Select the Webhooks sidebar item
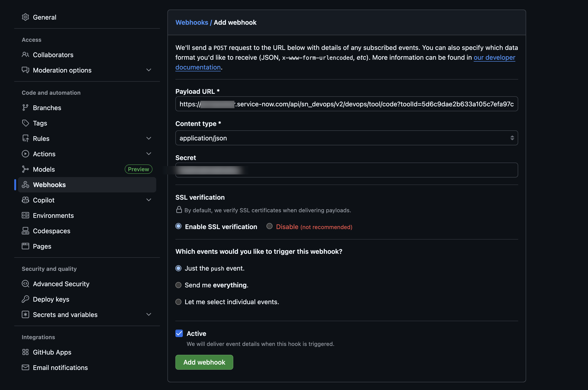Screen dimensions: 588x390 [87, 185]
